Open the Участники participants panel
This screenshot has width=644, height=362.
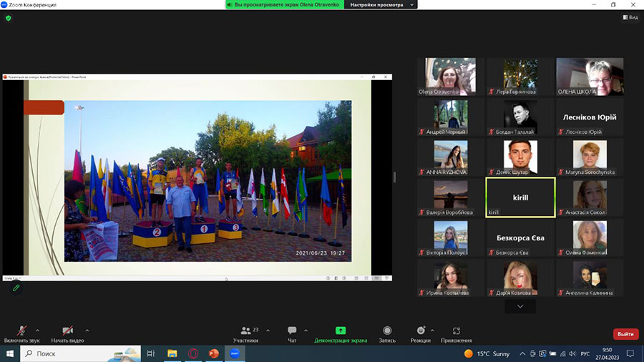[x=245, y=333]
